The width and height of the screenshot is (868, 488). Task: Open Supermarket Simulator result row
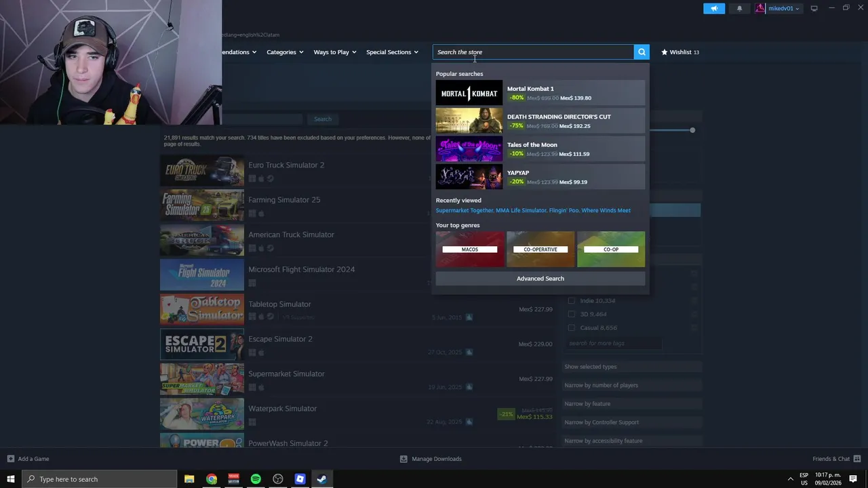357,380
